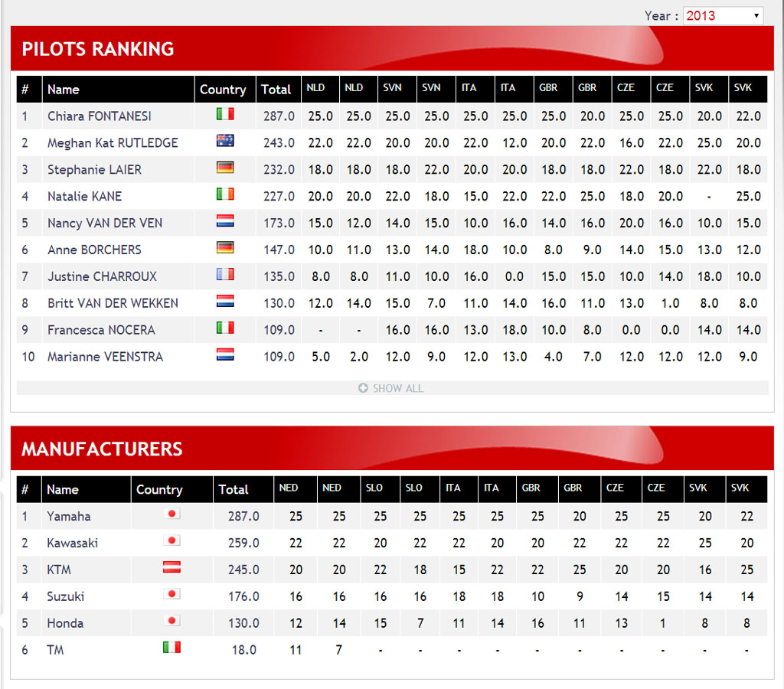Viewport: 784px width, 689px height.
Task: Click the Name column header in Pilots table
Action: pos(64,90)
